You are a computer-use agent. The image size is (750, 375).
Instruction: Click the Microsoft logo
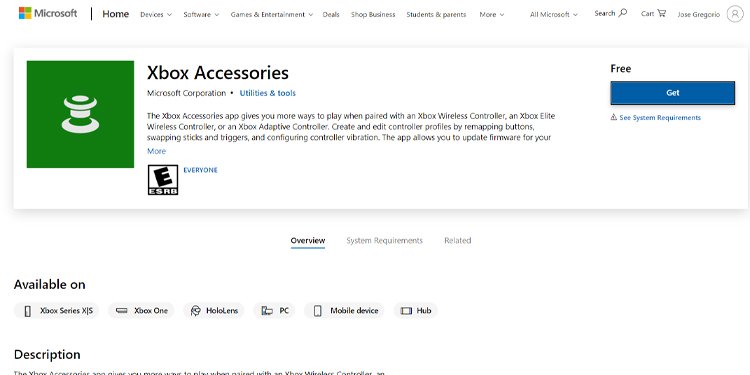tap(48, 13)
